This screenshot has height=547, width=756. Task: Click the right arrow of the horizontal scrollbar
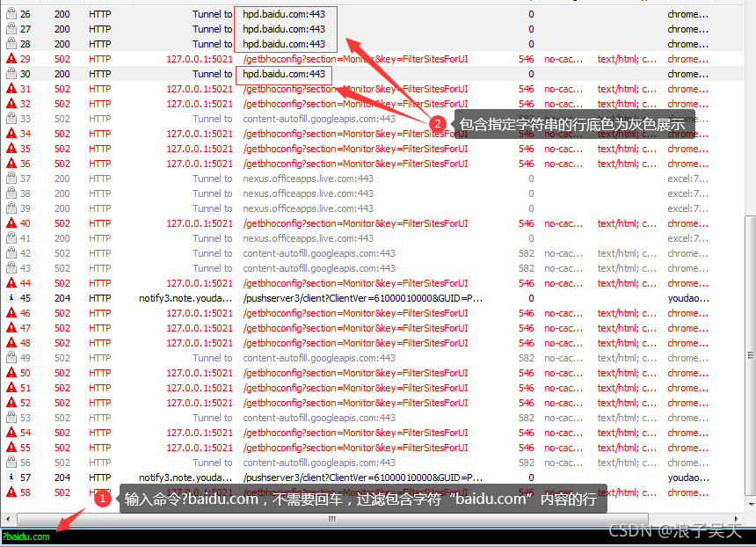tap(737, 519)
